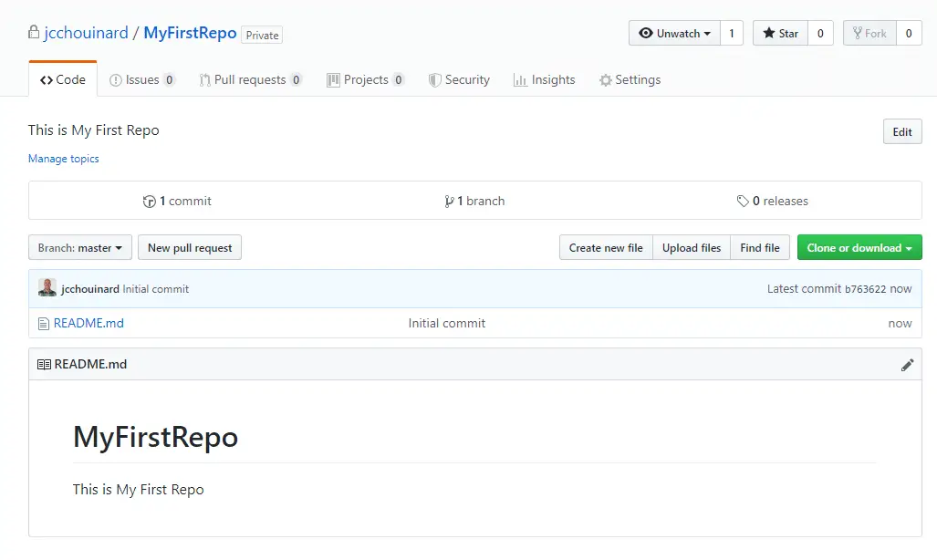
Task: Open the Unwatch notifications dropdown
Action: coord(674,34)
